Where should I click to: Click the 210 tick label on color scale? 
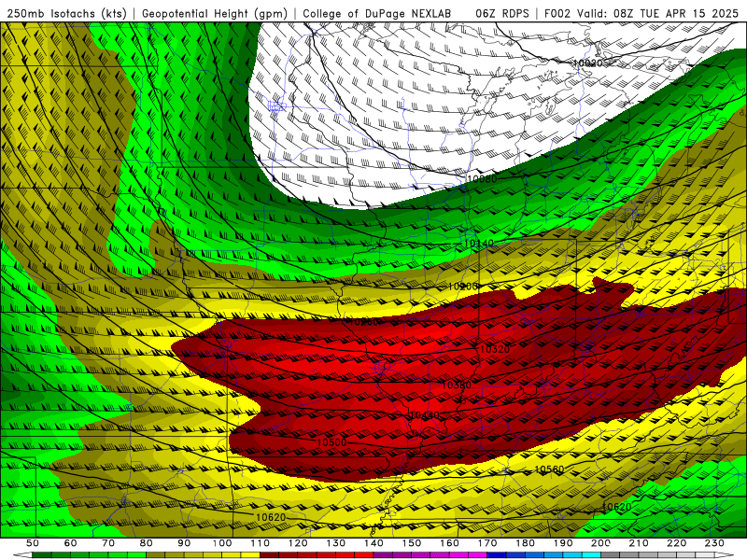tap(639, 543)
